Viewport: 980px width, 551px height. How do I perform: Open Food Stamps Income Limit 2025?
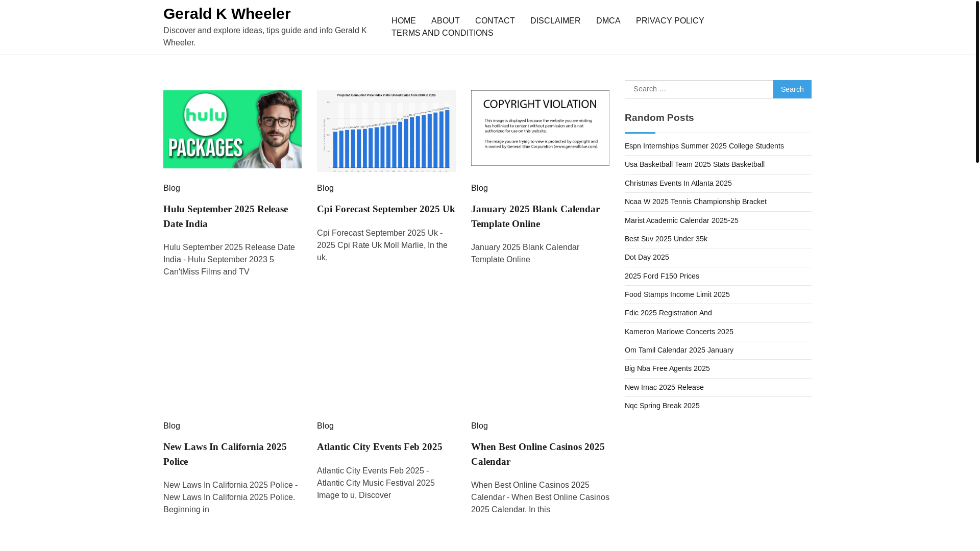click(x=677, y=294)
